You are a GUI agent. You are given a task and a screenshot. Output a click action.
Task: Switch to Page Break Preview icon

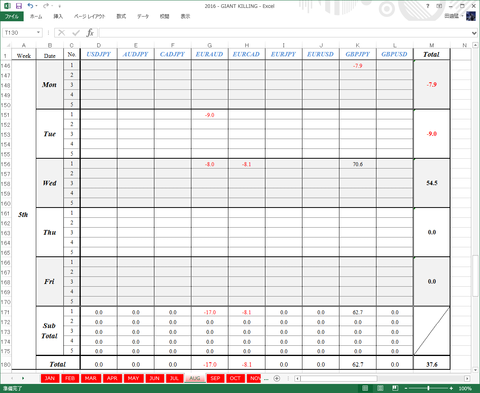[x=395, y=388]
